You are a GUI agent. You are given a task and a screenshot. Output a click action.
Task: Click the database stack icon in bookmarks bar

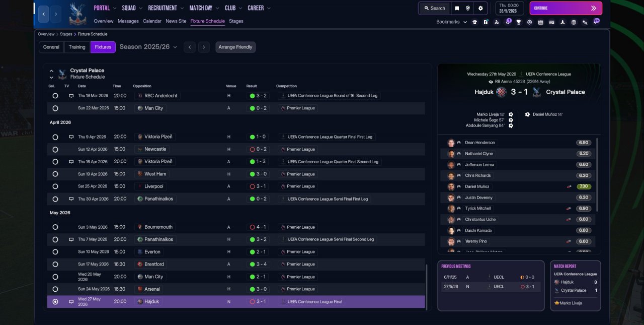coord(574,22)
